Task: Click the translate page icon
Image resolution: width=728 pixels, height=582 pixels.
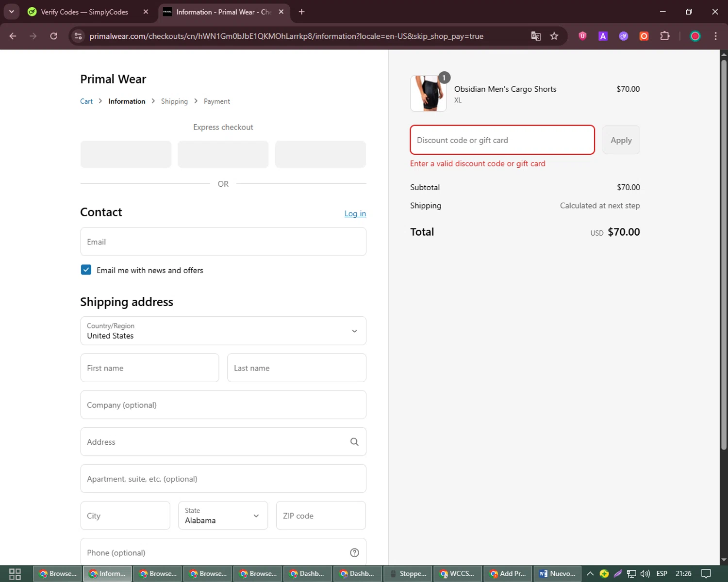Action: [536, 36]
